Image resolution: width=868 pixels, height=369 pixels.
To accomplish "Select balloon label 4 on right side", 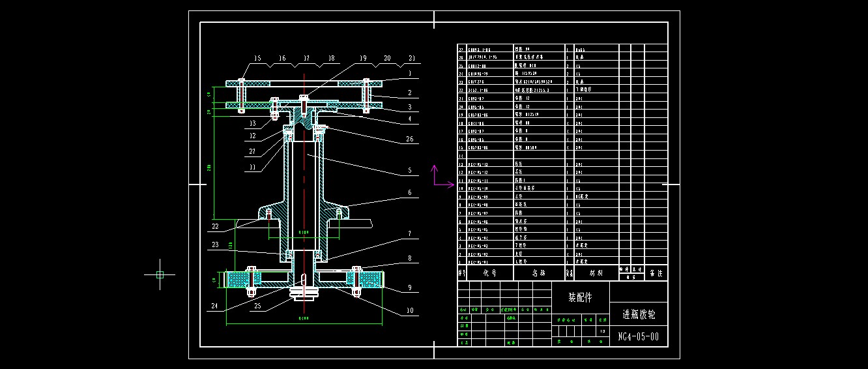I will coord(410,119).
